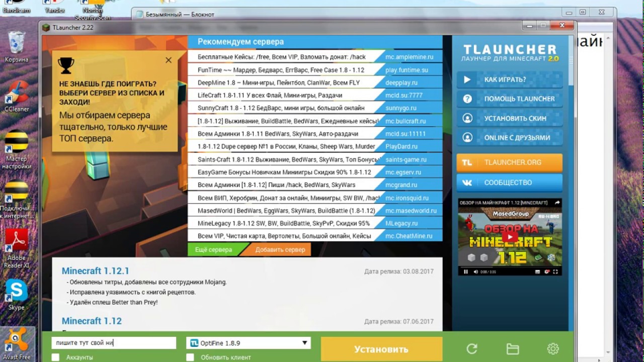This screenshot has width=644, height=362.
Task: Click the refresh icon in bottom bar
Action: (x=471, y=349)
